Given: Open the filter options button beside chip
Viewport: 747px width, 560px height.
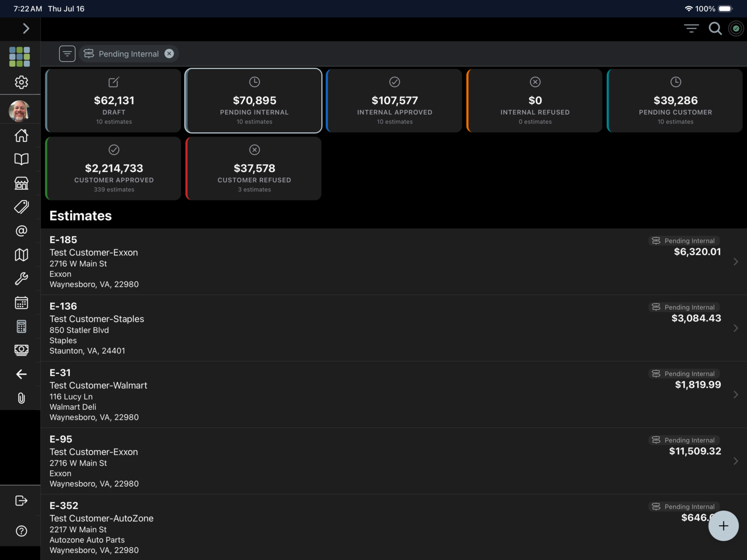Looking at the screenshot, I should pyautogui.click(x=67, y=53).
